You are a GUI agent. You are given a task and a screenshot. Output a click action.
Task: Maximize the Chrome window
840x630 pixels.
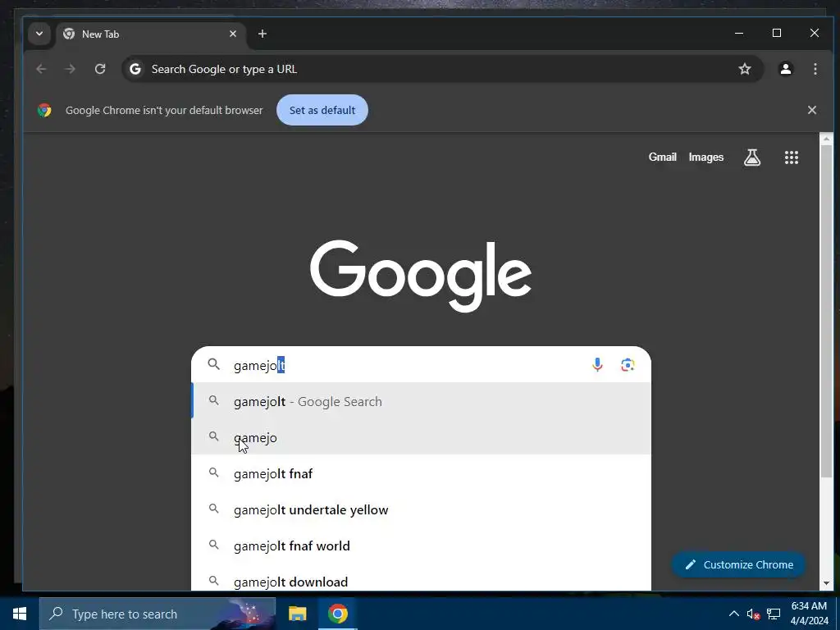(x=777, y=33)
